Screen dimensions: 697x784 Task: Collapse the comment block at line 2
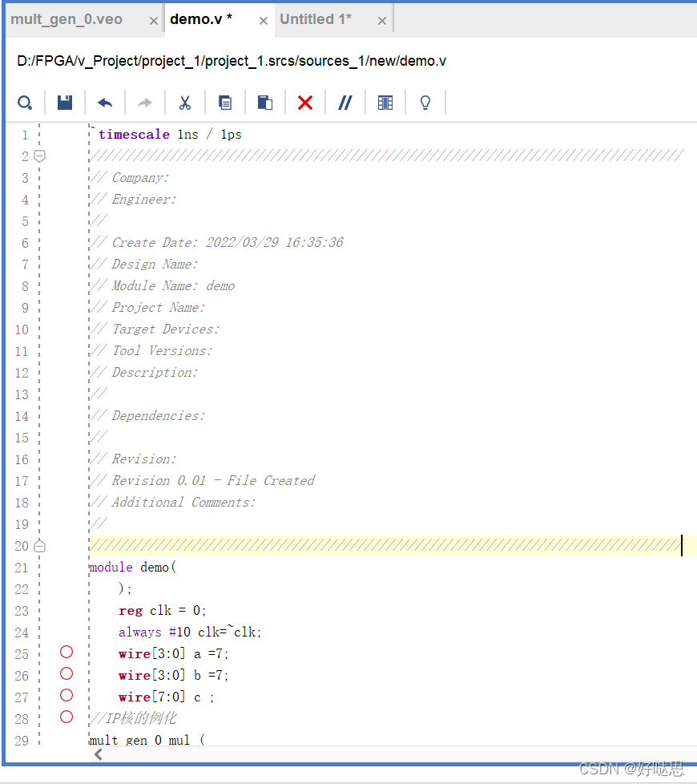[39, 156]
